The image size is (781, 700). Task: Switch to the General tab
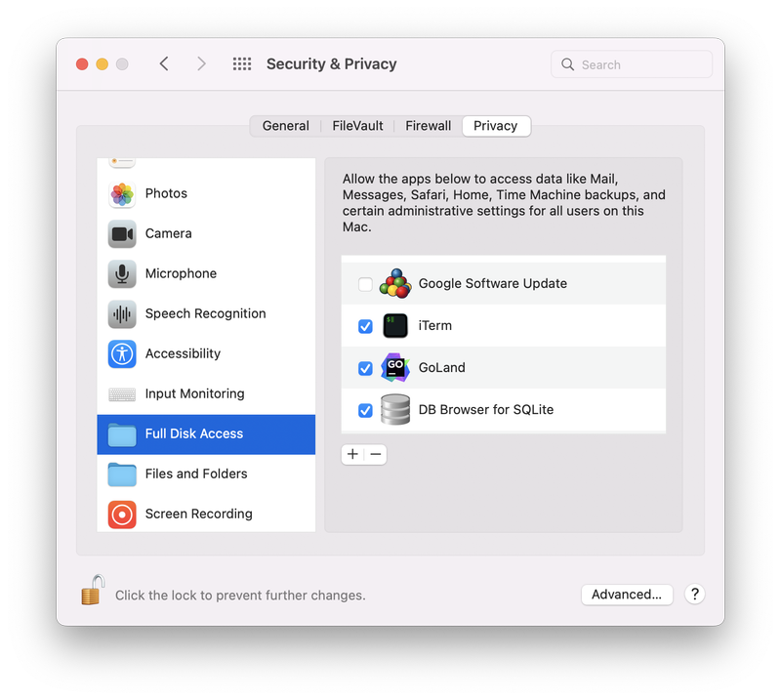(x=285, y=126)
